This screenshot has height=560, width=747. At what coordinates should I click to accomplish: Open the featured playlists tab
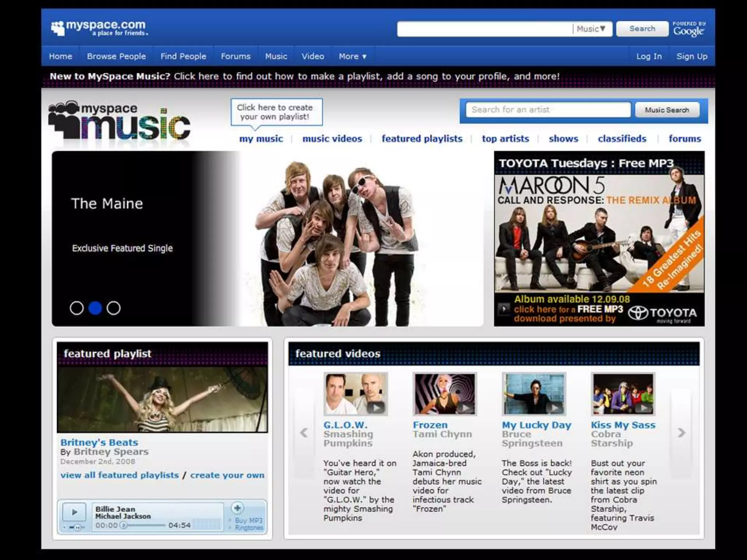click(x=422, y=139)
